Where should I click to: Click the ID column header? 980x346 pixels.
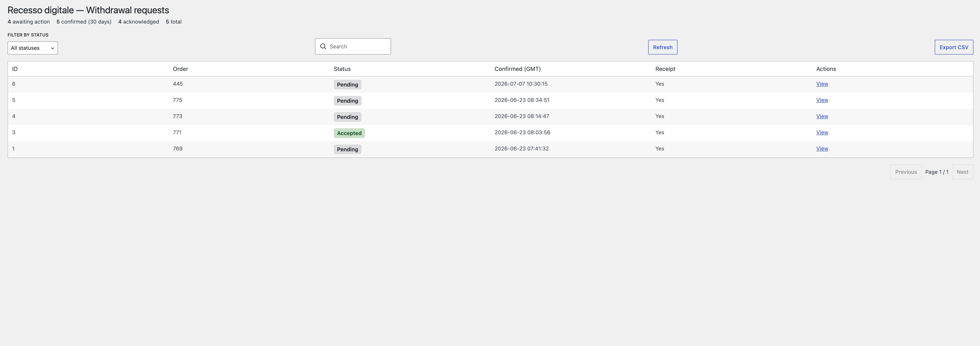(15, 69)
